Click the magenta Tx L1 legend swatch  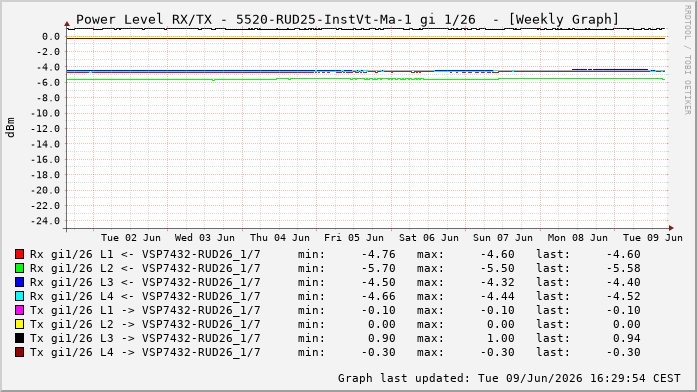tap(19, 310)
